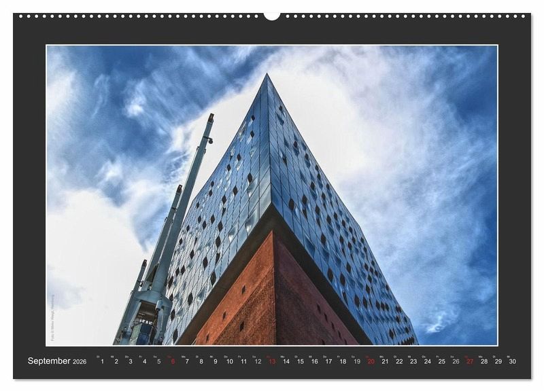Select date 23 in the calendar strip
The image size is (544, 392).
tap(413, 361)
